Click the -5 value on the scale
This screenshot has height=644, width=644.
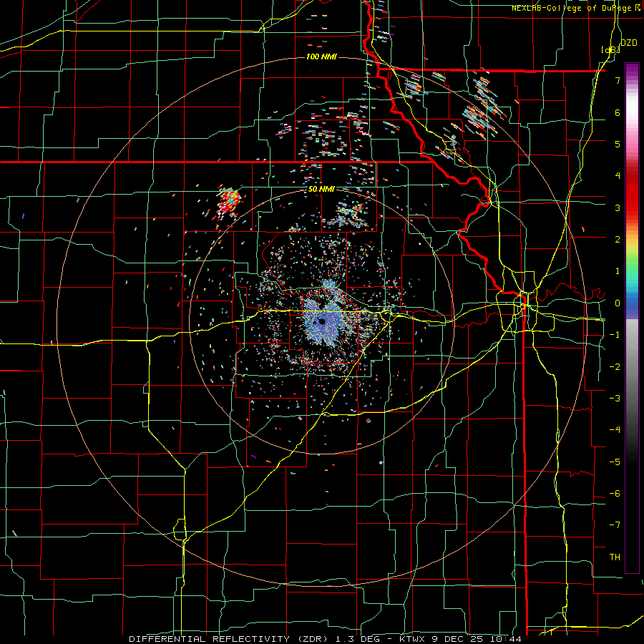pyautogui.click(x=615, y=462)
